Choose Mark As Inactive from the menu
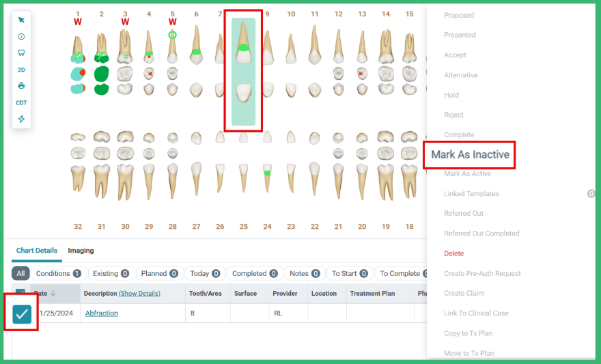This screenshot has height=364, width=601. 470,154
